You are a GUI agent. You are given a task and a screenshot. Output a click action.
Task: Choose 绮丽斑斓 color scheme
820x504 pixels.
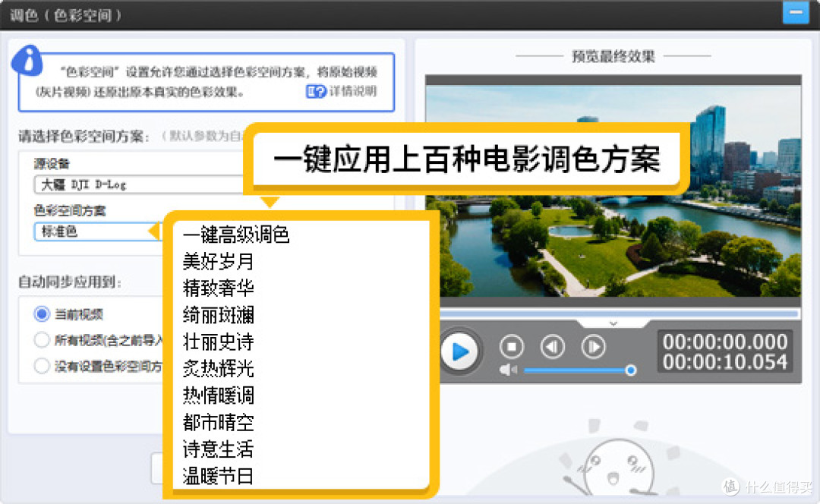pos(218,315)
